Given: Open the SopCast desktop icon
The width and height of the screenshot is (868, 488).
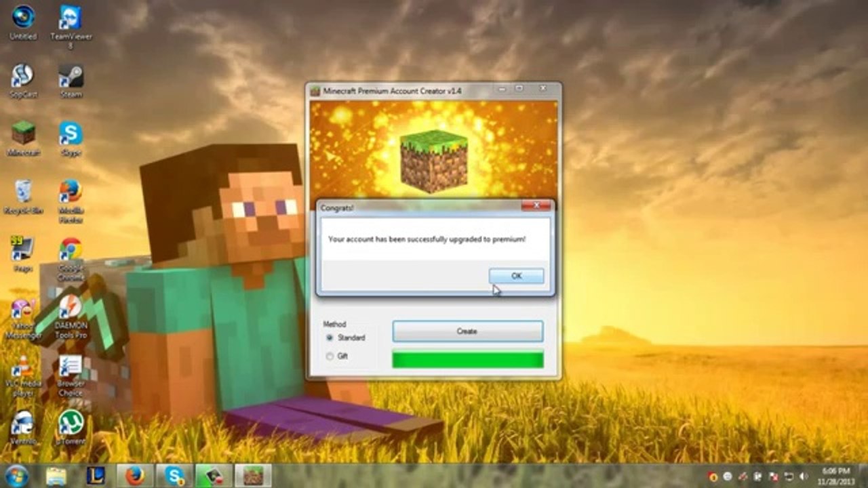Looking at the screenshot, I should (x=23, y=81).
